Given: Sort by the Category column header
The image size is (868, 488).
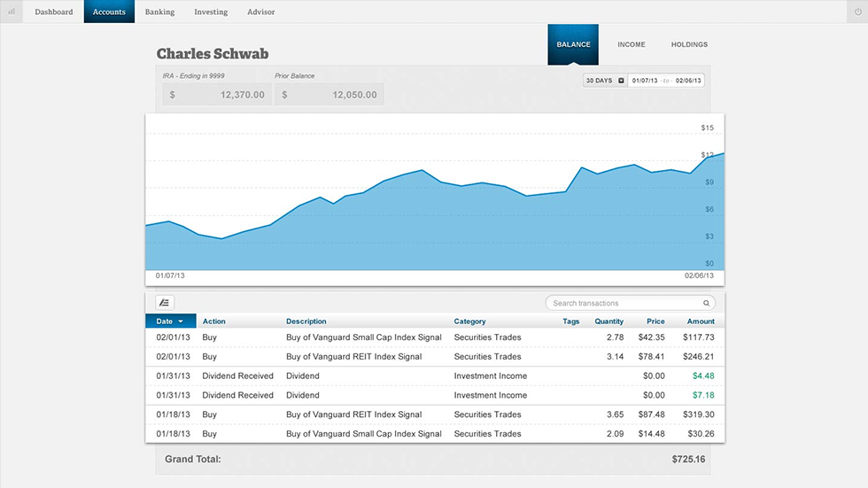Looking at the screenshot, I should coord(469,321).
